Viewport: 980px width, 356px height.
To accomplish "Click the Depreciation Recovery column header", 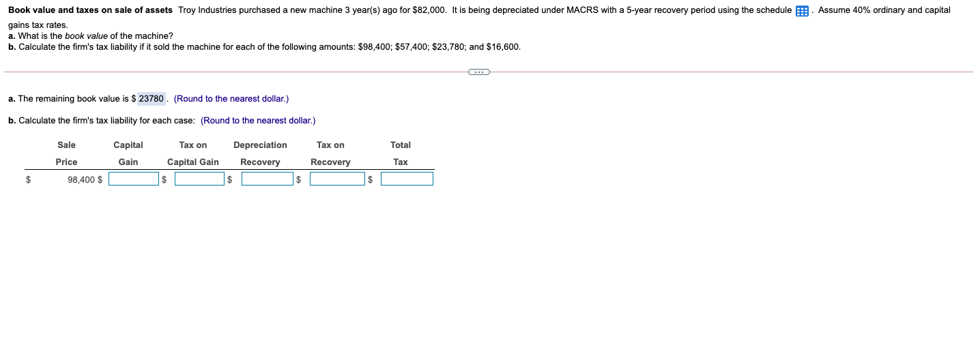I will pyautogui.click(x=260, y=153).
